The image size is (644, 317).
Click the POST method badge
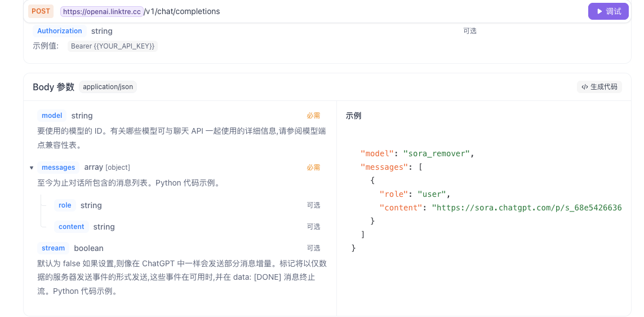(x=41, y=11)
